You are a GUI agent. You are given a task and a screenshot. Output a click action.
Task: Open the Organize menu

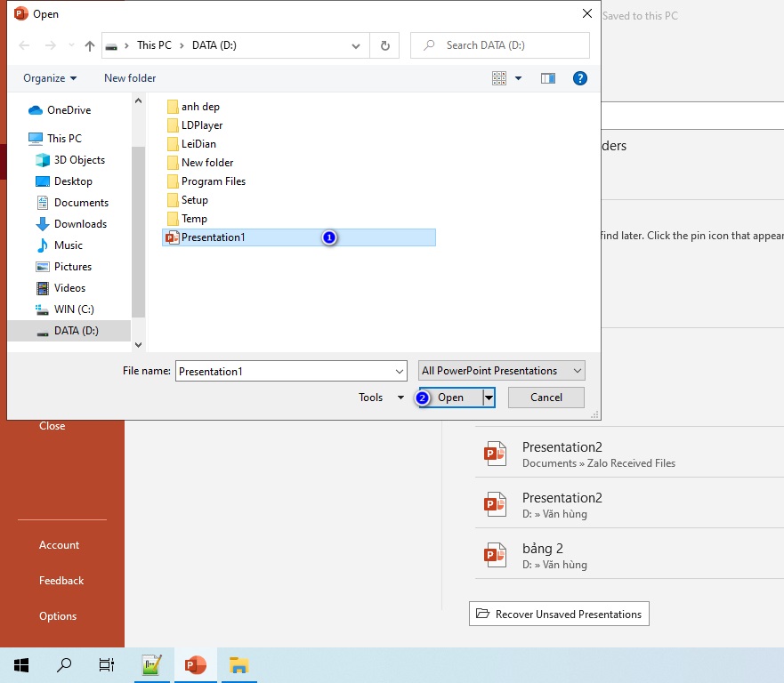tap(50, 78)
